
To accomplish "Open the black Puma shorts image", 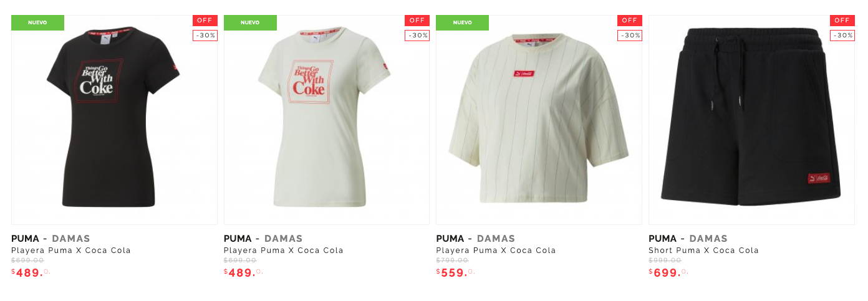I will tap(751, 120).
